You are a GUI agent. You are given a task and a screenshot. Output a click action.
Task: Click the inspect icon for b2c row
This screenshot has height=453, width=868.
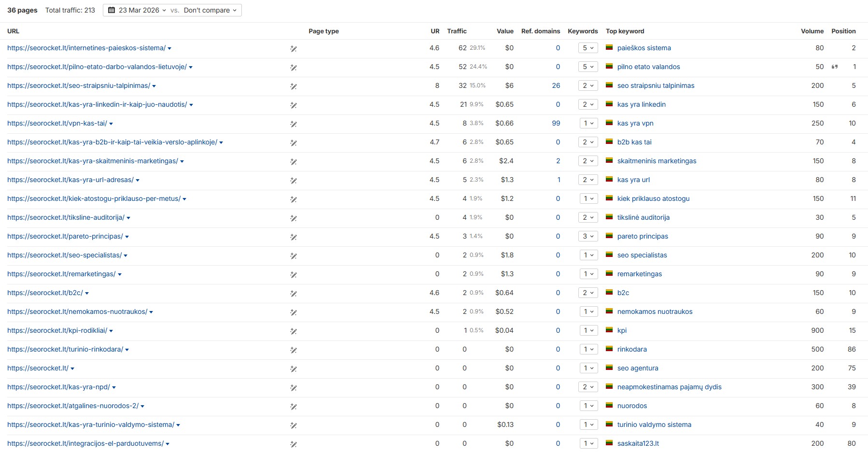pos(293,294)
